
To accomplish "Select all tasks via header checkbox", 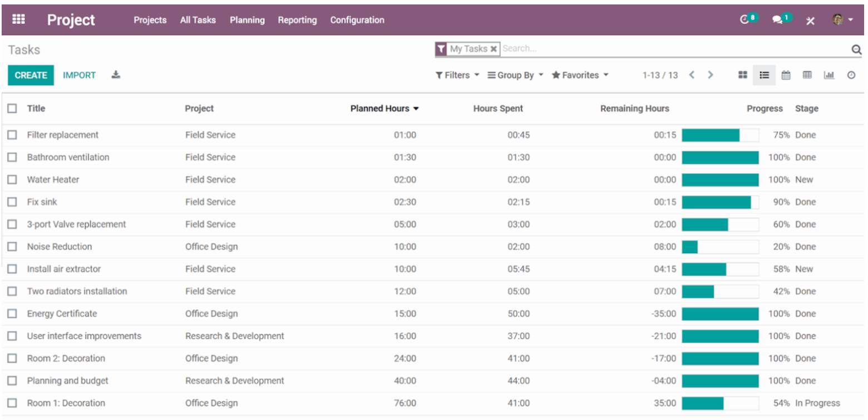I will click(12, 108).
